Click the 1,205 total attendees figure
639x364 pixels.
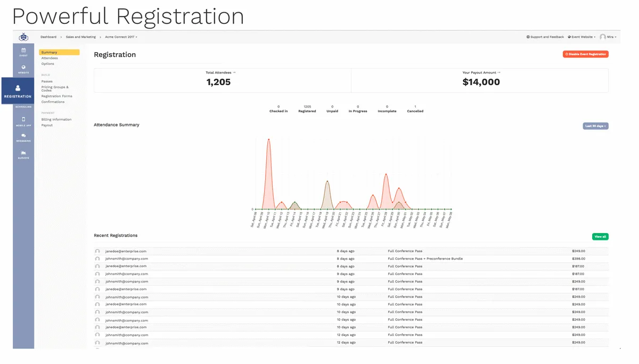[x=218, y=82]
